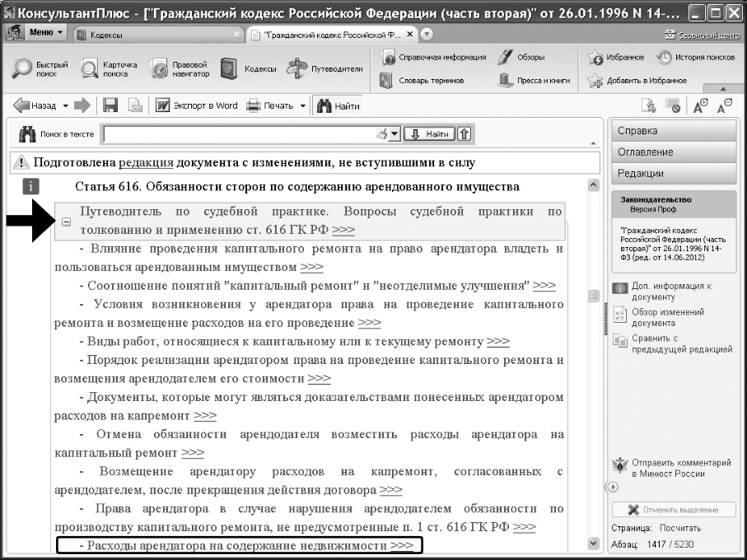Click Отменить выделение button
This screenshot has height=560, width=747.
click(x=674, y=510)
